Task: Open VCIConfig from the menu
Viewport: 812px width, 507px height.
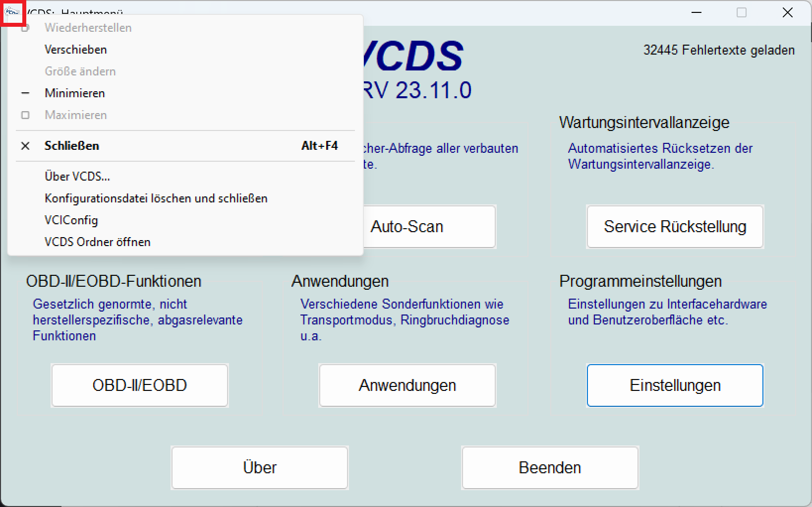Action: 185,220
